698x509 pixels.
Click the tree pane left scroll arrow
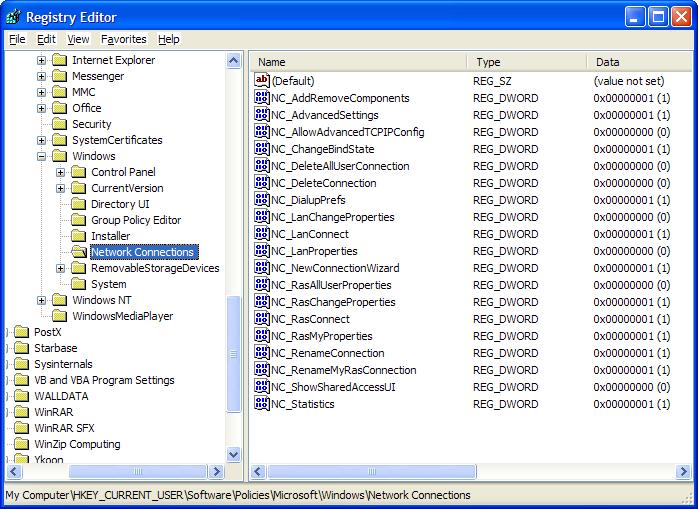pyautogui.click(x=14, y=471)
